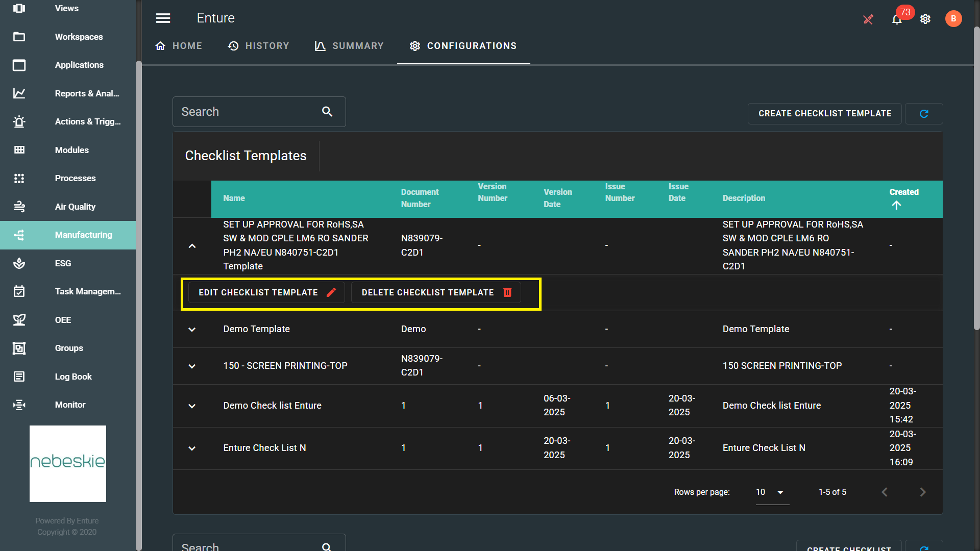The image size is (980, 551).
Task: Expand the Demo Template row
Action: point(192,330)
